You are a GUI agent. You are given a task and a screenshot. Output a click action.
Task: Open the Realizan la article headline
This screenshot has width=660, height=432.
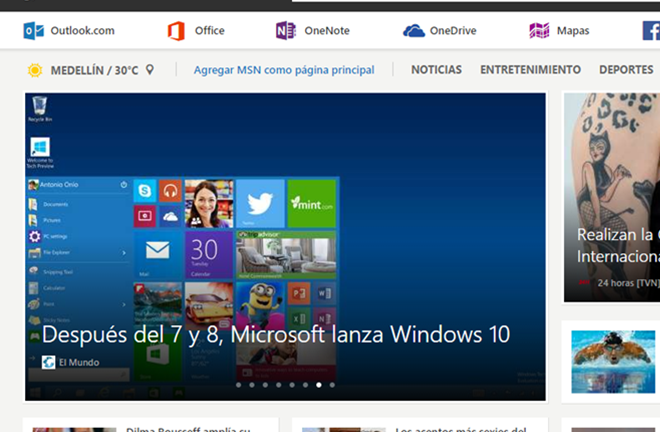618,245
